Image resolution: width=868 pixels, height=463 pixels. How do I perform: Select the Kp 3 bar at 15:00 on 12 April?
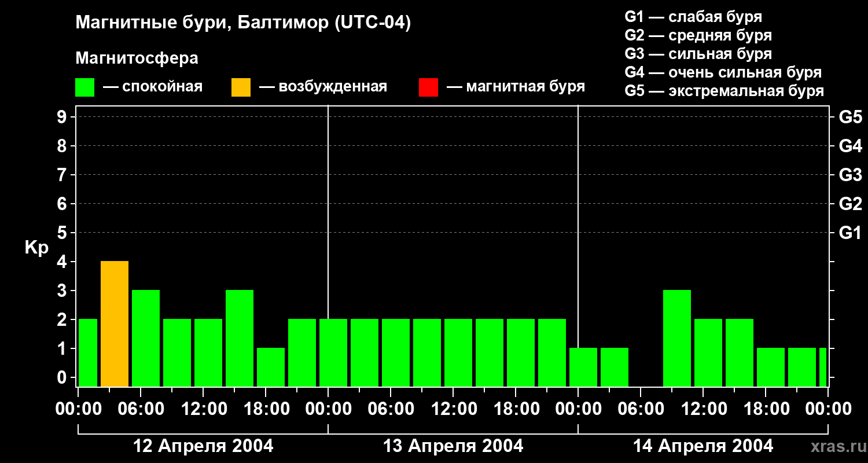click(240, 339)
